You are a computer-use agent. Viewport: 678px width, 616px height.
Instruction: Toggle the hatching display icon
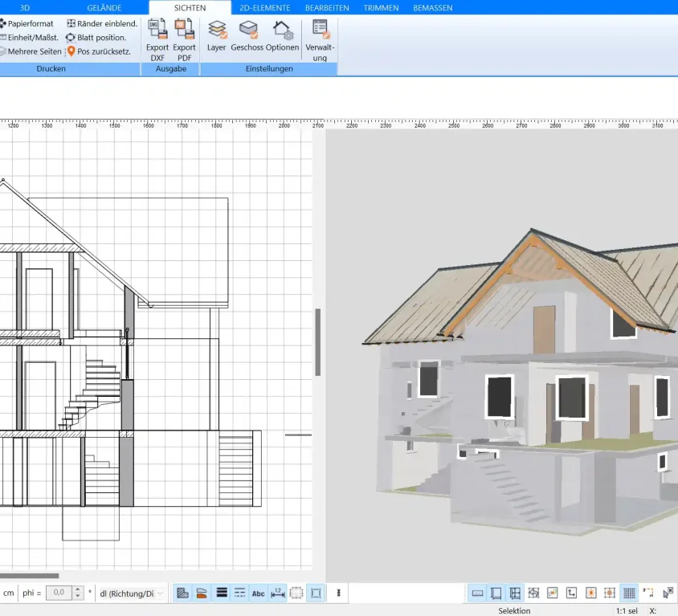pyautogui.click(x=183, y=593)
